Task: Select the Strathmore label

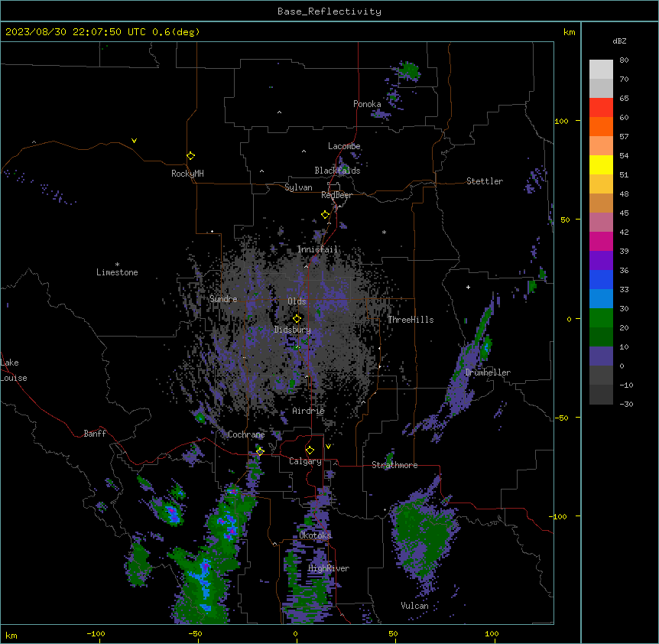Action: point(394,465)
